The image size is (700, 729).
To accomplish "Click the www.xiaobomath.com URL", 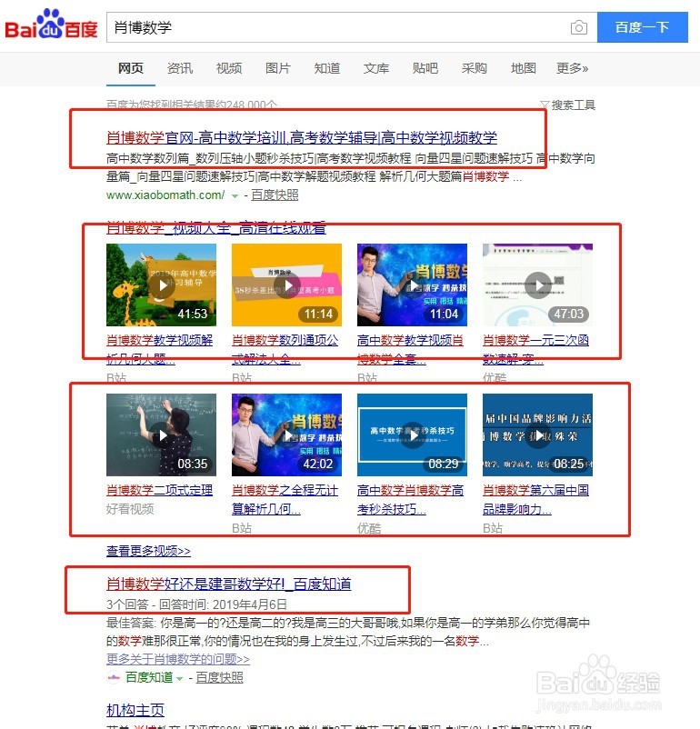I will (165, 195).
